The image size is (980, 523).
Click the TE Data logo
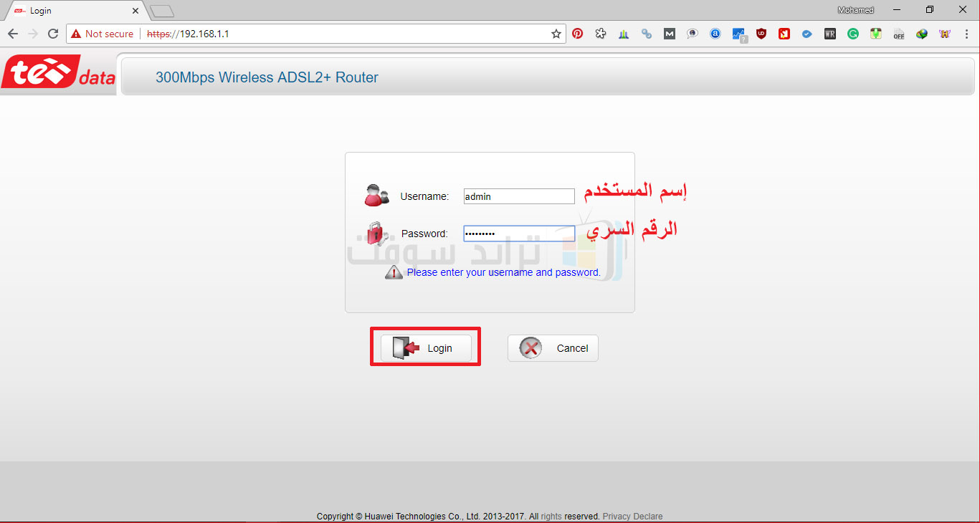point(59,74)
